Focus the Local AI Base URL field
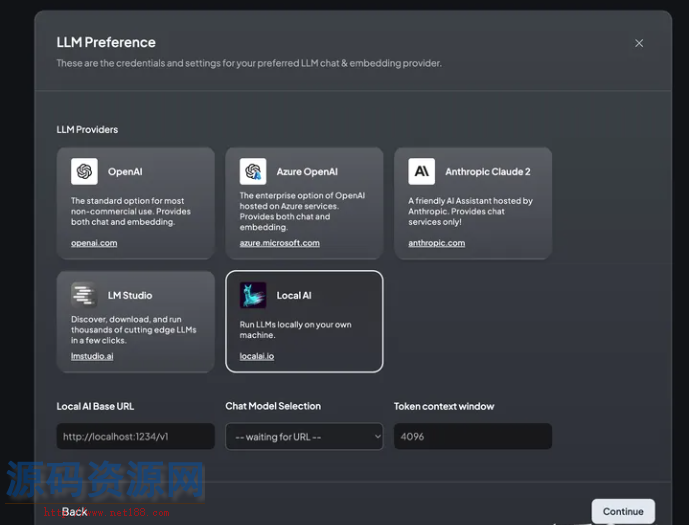 pyautogui.click(x=135, y=436)
